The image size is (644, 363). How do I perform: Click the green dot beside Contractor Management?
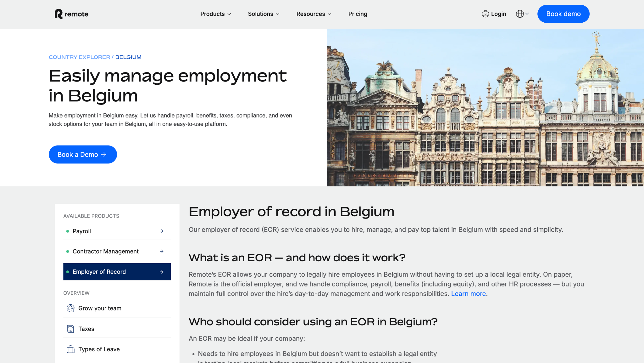68,251
